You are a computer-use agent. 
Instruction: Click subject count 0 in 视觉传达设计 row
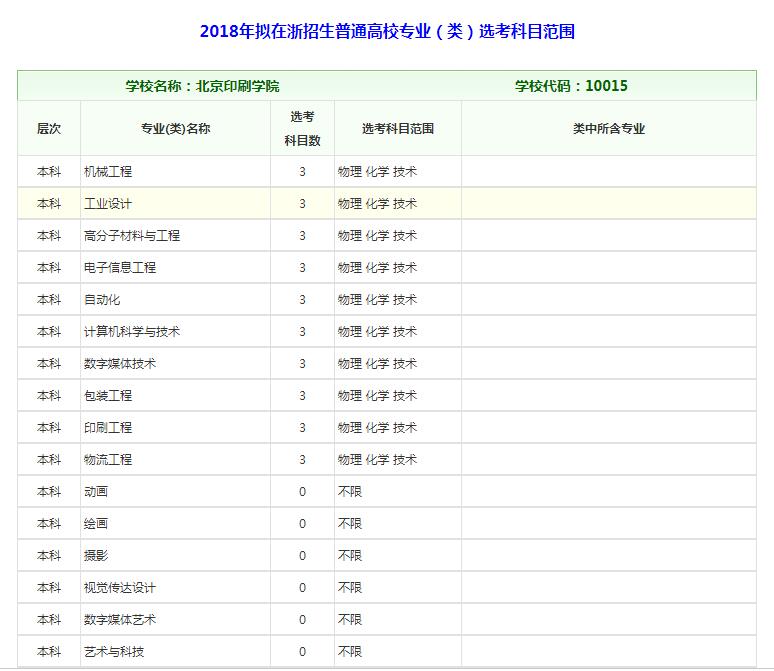[302, 588]
